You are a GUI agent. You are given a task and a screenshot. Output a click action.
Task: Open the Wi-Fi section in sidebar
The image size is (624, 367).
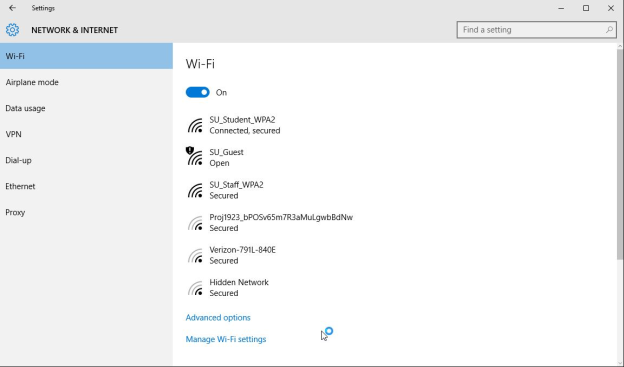tap(86, 56)
